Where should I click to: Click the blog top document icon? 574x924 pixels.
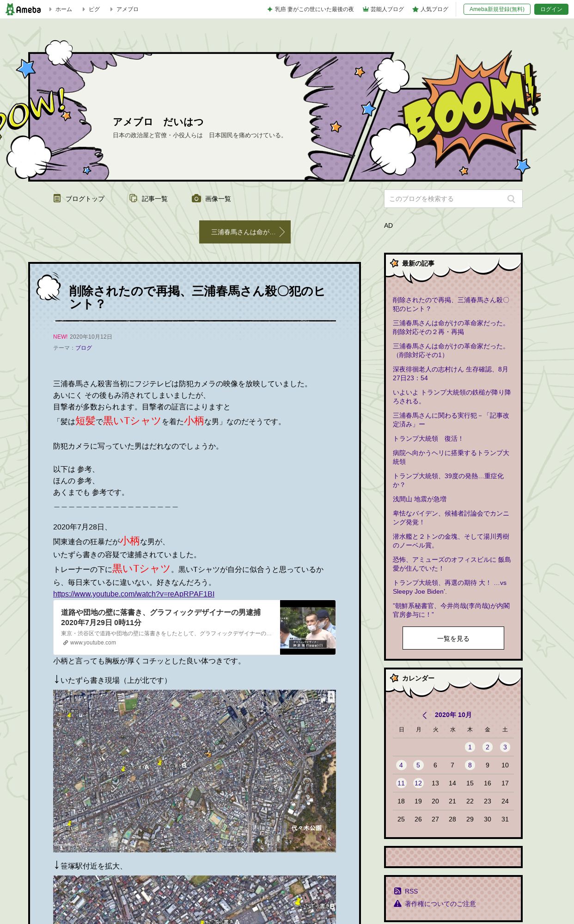coord(57,198)
